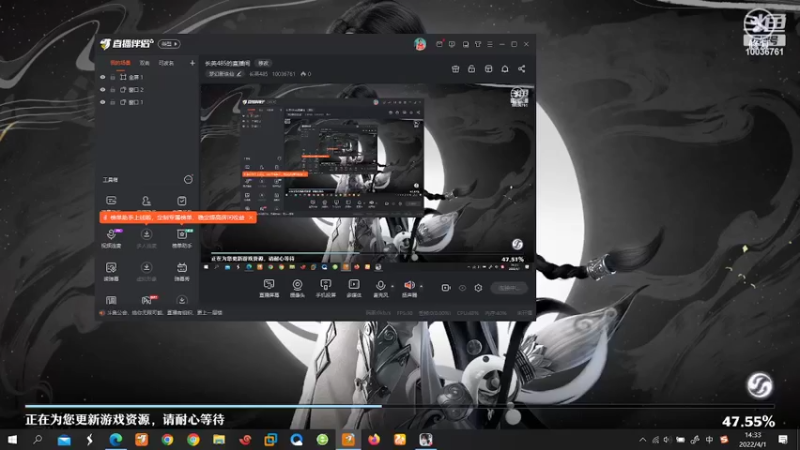The width and height of the screenshot is (800, 450).
Task: Open Microsoft Edge from the taskbar
Action: pyautogui.click(x=116, y=439)
